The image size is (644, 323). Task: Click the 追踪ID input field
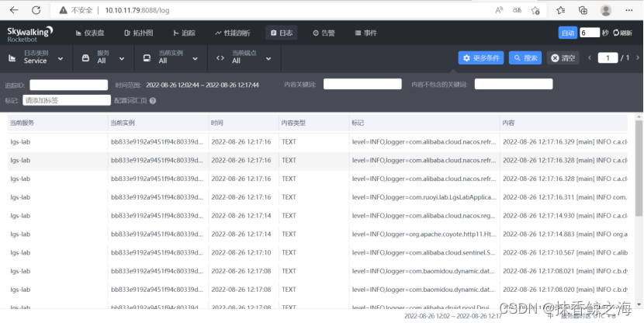(x=68, y=85)
